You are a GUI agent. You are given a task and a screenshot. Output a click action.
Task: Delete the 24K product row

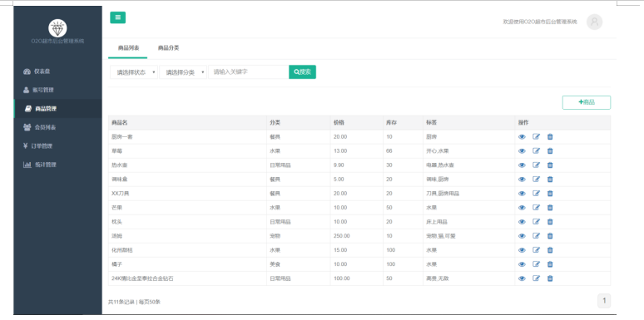(550, 278)
